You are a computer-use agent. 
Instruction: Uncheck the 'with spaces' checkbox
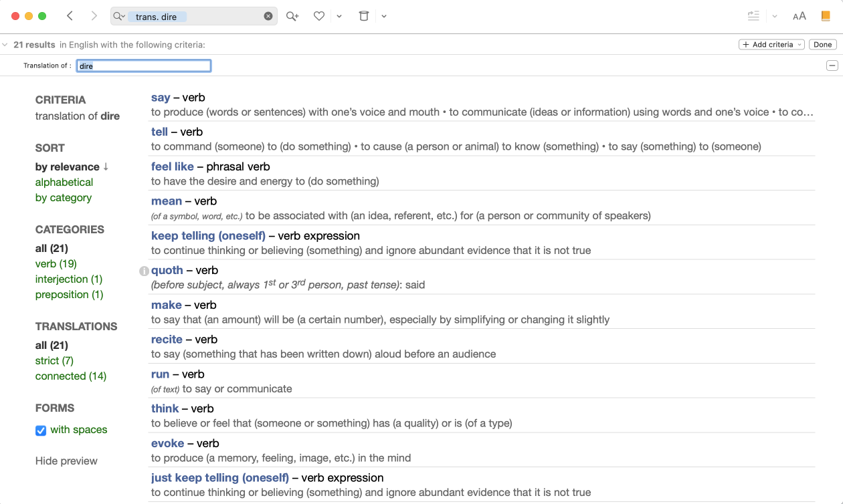click(x=41, y=430)
